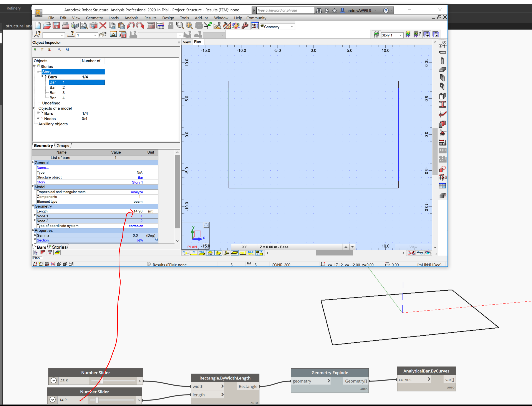The height and width of the screenshot is (406, 532).
Task: Open the Story 1 selector dropdown
Action: point(400,35)
